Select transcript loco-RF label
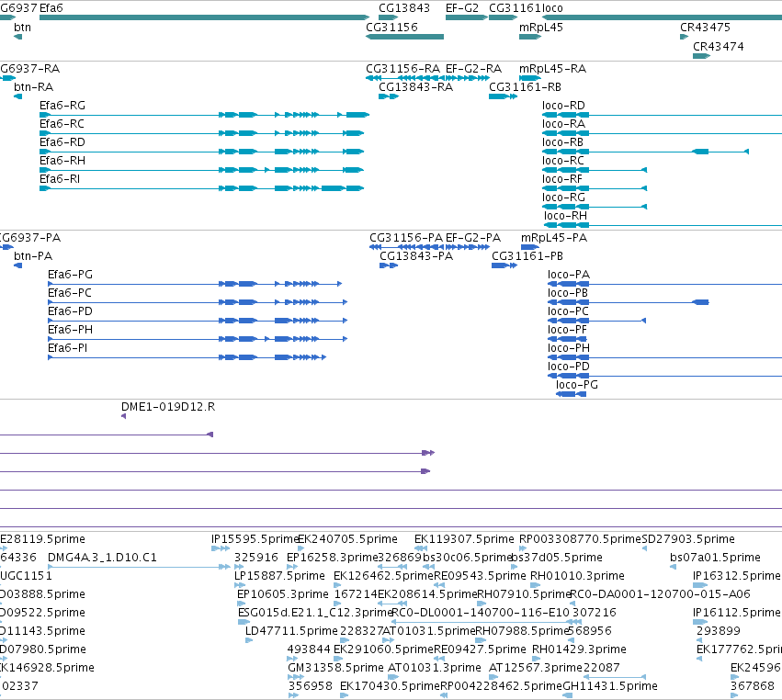The width and height of the screenshot is (782, 700). pyautogui.click(x=562, y=179)
